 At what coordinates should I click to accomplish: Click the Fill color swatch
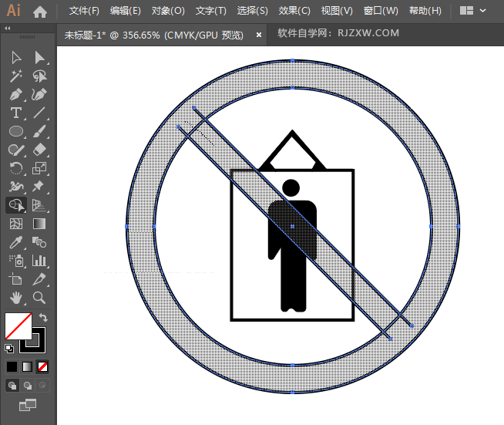point(18,326)
